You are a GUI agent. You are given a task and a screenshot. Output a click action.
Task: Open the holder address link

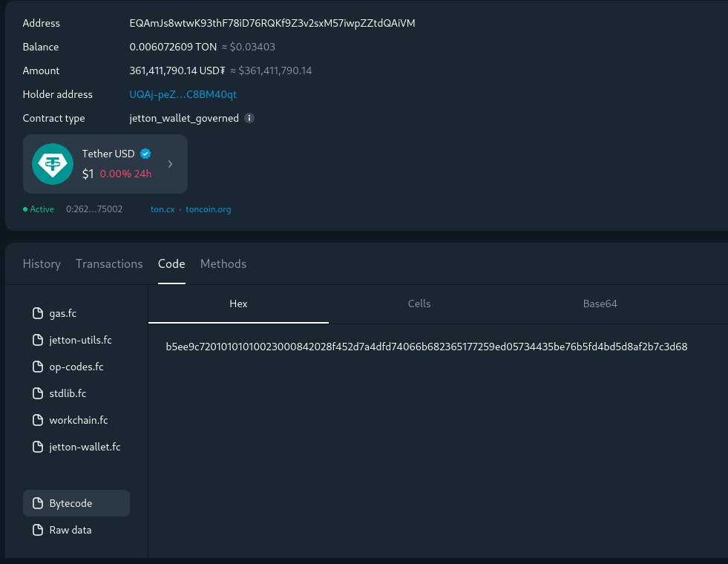tap(183, 94)
